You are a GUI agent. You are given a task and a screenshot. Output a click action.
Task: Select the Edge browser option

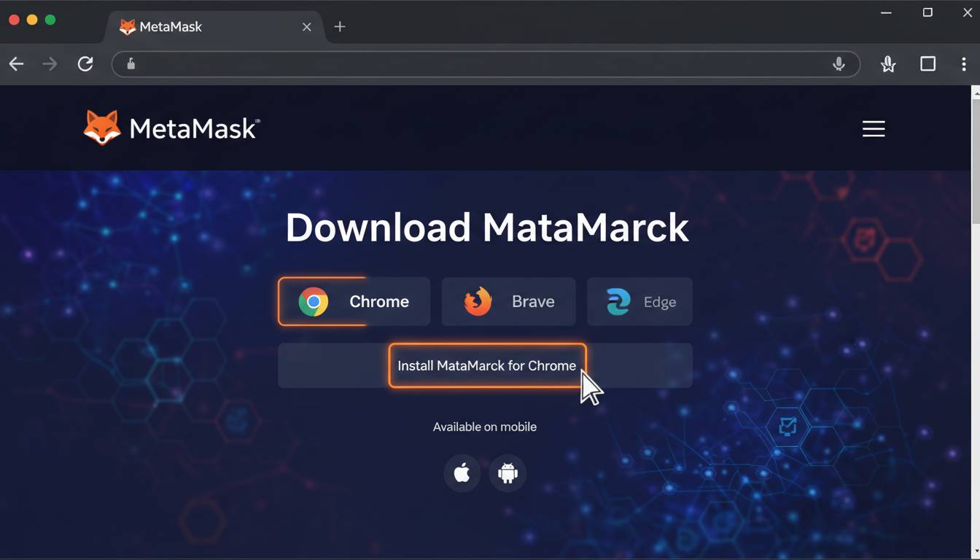coord(639,301)
